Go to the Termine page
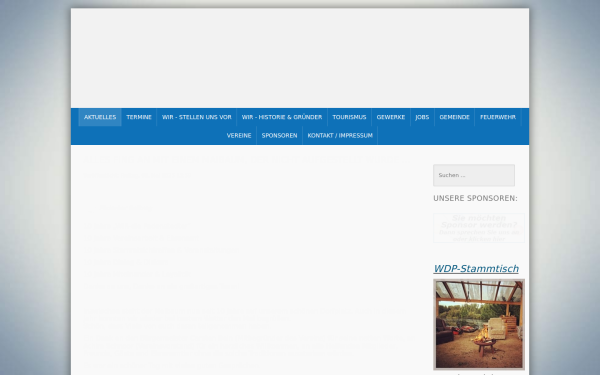 [x=139, y=117]
